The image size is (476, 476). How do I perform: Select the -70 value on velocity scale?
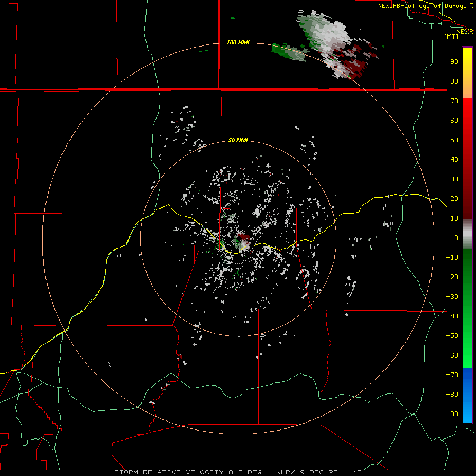click(x=452, y=375)
